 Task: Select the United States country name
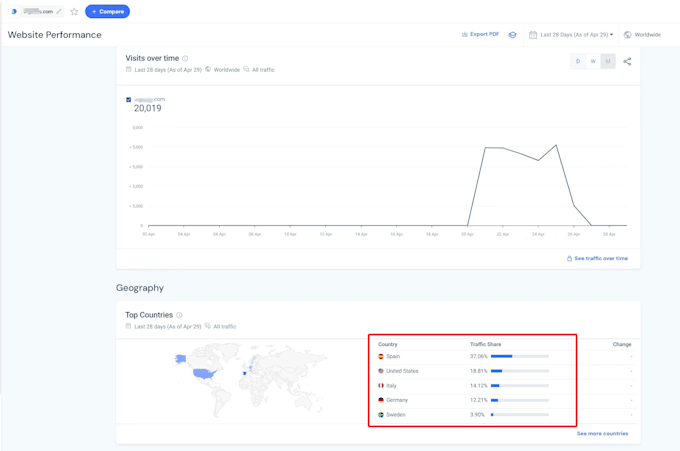tap(402, 371)
